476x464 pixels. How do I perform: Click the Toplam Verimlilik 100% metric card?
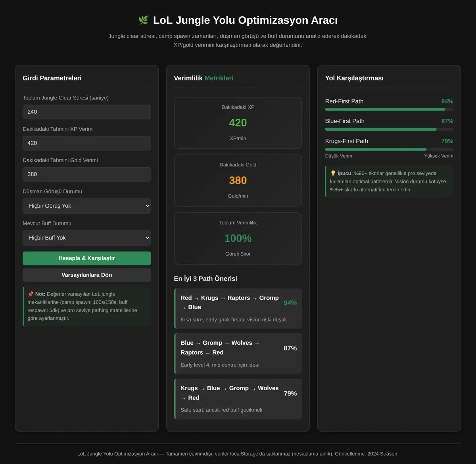click(238, 239)
